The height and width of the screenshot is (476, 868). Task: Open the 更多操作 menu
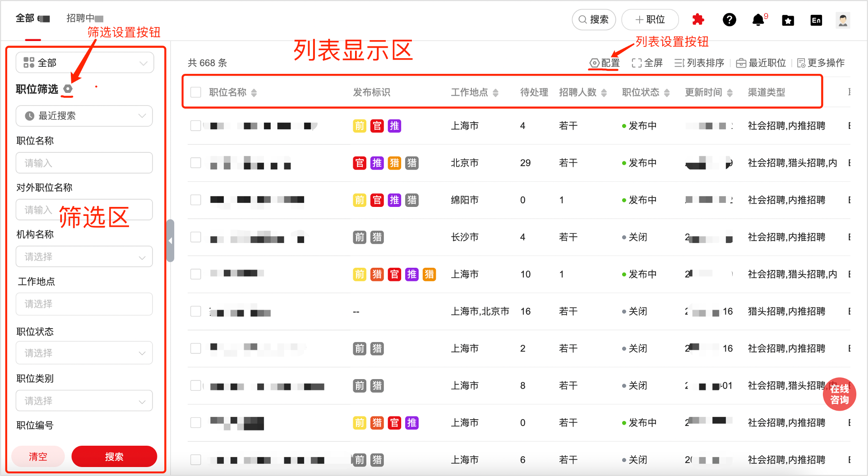coord(821,63)
